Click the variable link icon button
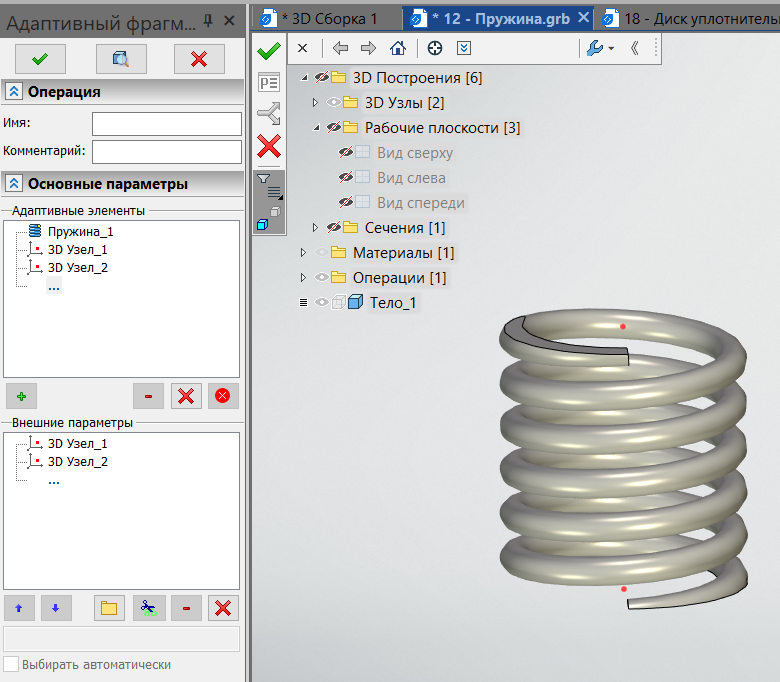780x682 pixels. [x=148, y=608]
